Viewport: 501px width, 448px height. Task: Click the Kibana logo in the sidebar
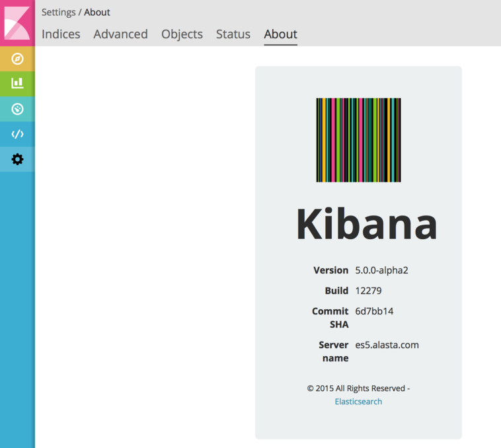pos(17,23)
